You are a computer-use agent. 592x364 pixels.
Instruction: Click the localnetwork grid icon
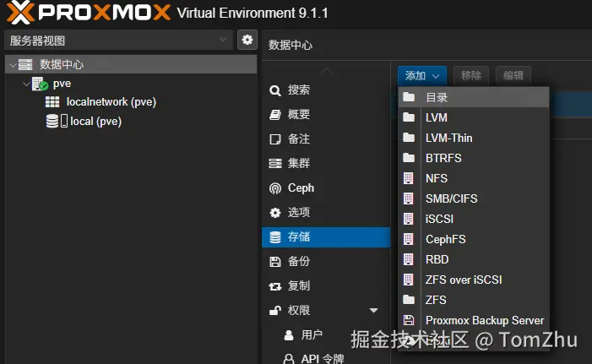point(52,102)
